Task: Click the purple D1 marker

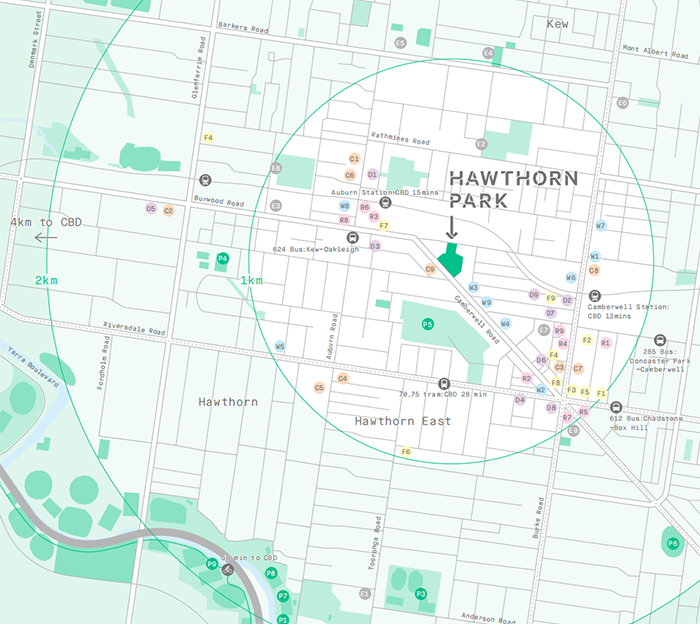Action: (x=372, y=175)
